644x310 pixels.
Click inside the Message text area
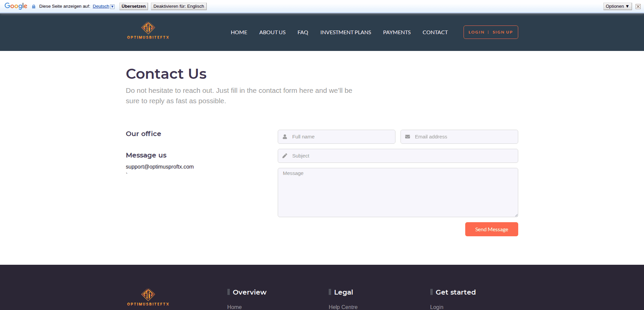tap(397, 192)
